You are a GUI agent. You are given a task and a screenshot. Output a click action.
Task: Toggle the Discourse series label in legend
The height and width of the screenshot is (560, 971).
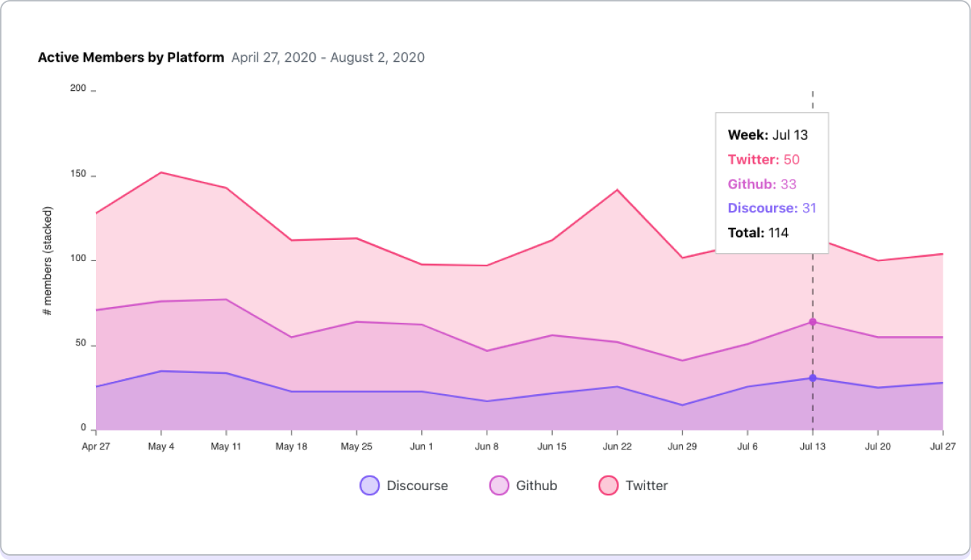(x=417, y=485)
